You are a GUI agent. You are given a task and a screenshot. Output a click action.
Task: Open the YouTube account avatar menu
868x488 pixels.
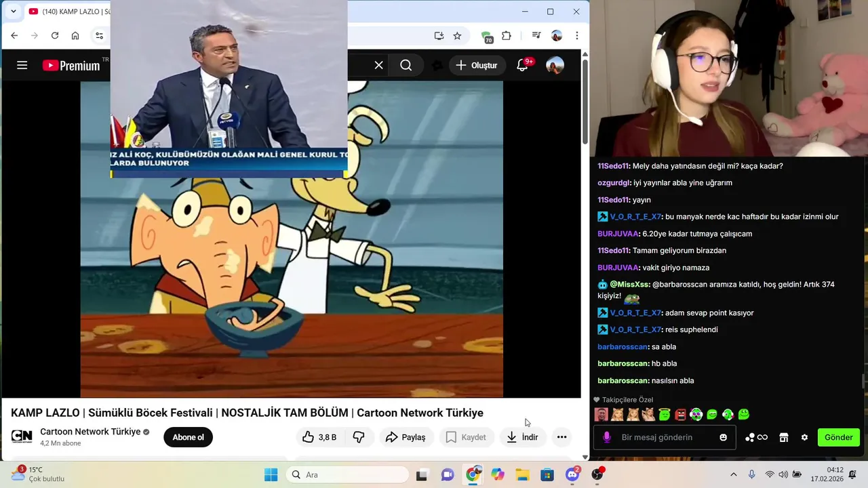pos(555,65)
